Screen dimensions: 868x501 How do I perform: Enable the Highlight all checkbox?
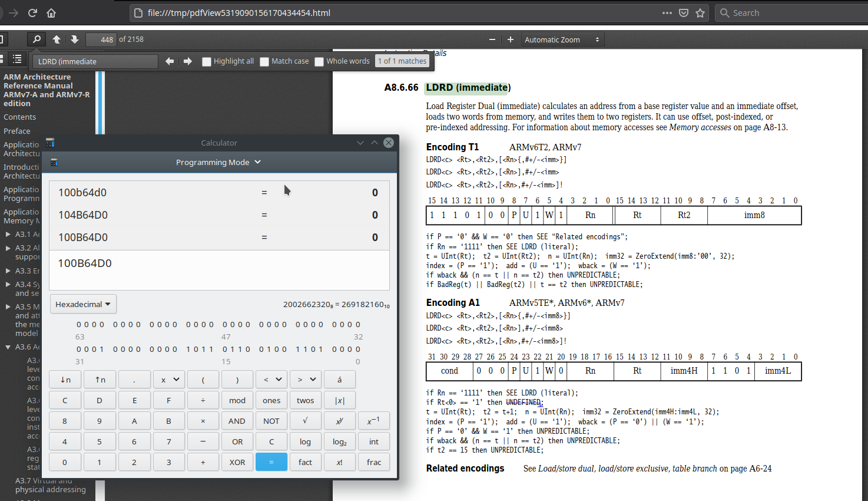point(207,61)
